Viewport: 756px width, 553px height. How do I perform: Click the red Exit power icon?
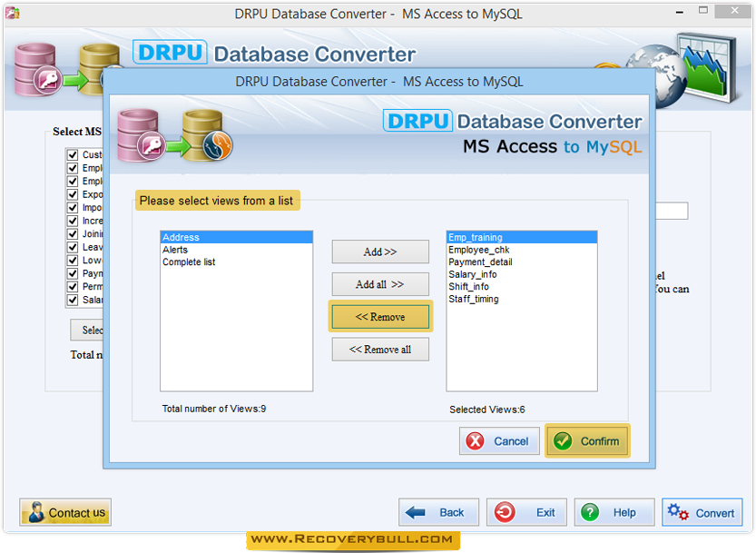tap(505, 512)
